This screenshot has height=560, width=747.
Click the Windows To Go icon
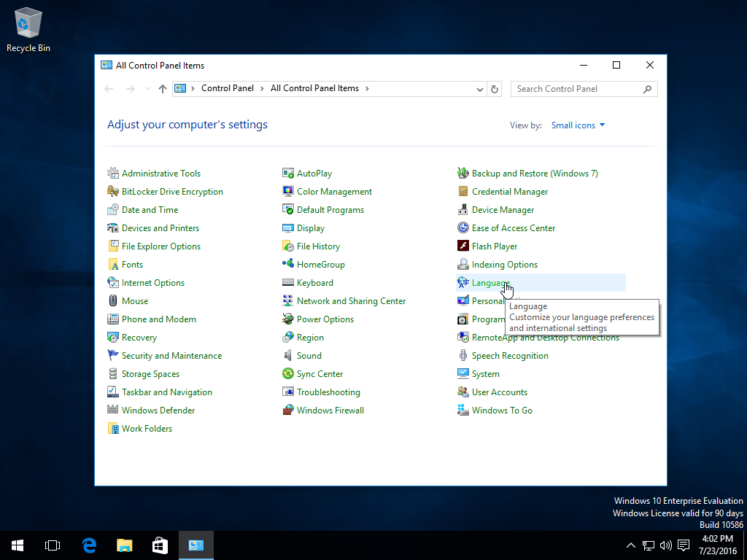(x=463, y=410)
